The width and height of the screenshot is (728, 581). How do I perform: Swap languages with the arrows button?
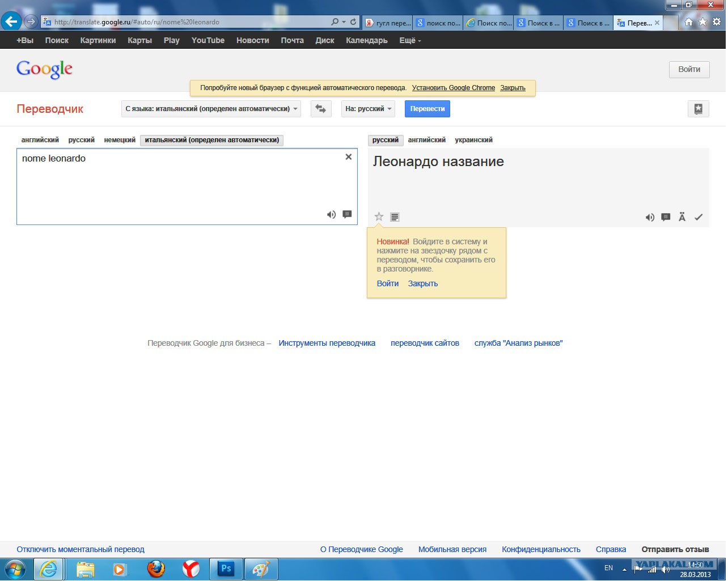click(321, 109)
